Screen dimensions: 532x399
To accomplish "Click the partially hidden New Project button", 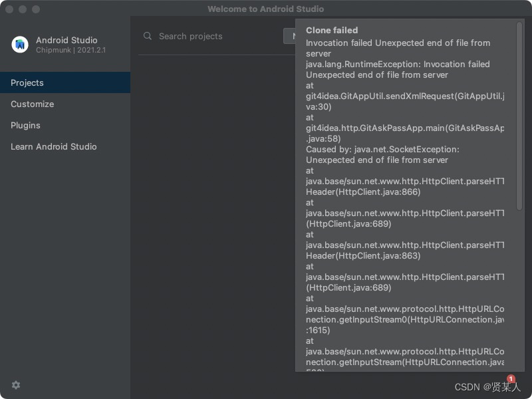I will (x=289, y=36).
